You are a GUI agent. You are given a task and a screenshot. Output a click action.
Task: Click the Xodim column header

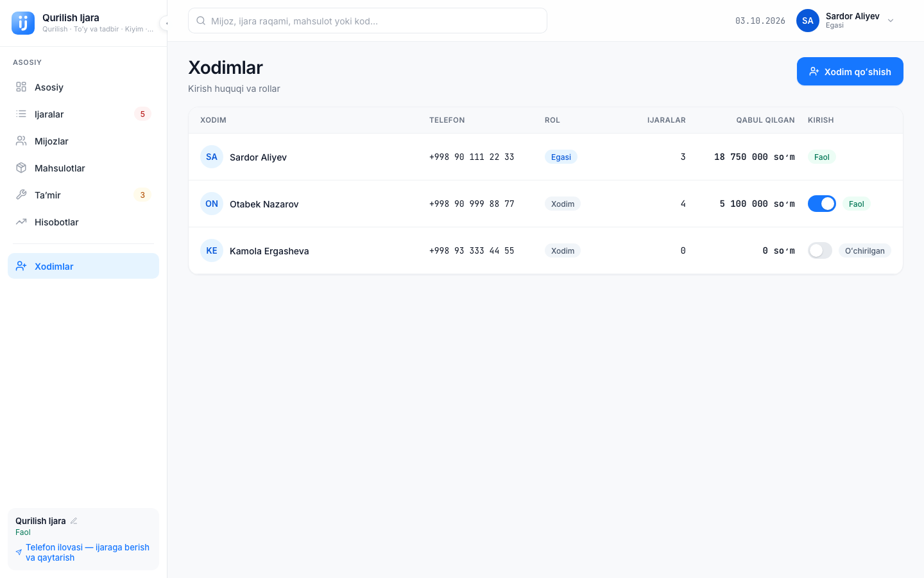tap(213, 120)
